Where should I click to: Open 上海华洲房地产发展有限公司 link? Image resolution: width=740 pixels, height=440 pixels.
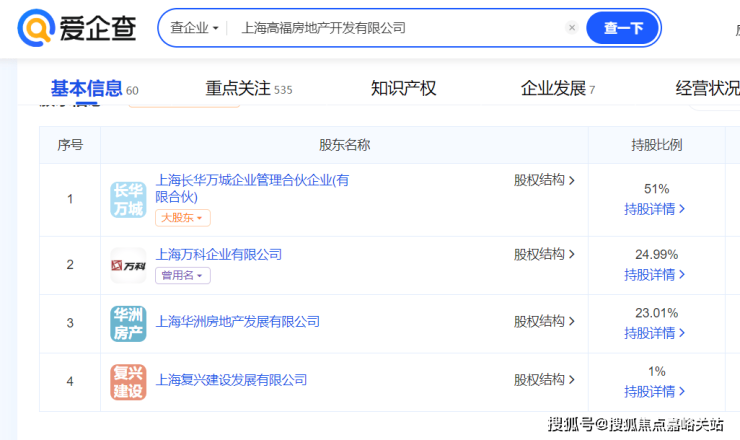coord(237,322)
